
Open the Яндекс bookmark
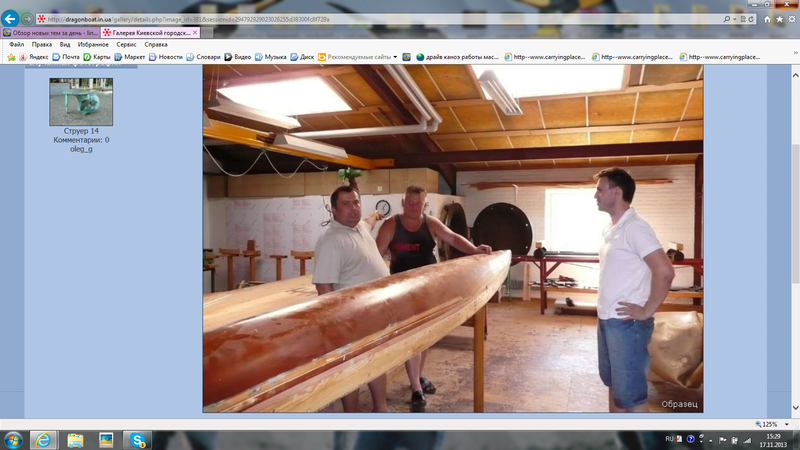(34, 57)
